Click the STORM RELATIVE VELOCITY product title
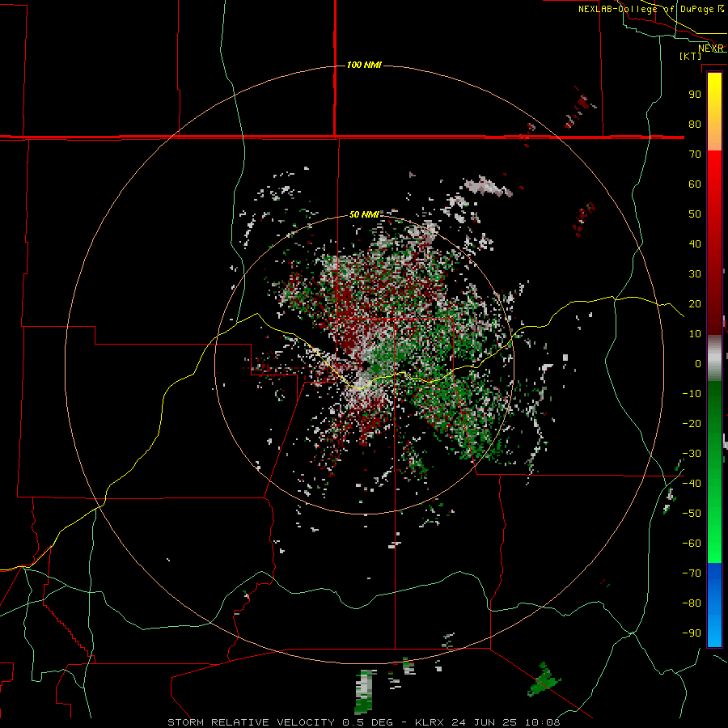 (x=251, y=722)
